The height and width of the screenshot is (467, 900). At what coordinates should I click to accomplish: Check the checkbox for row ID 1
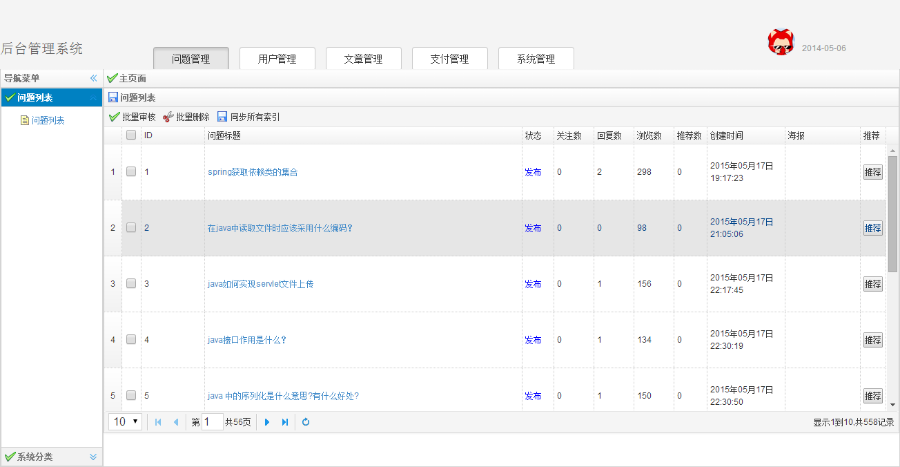131,172
